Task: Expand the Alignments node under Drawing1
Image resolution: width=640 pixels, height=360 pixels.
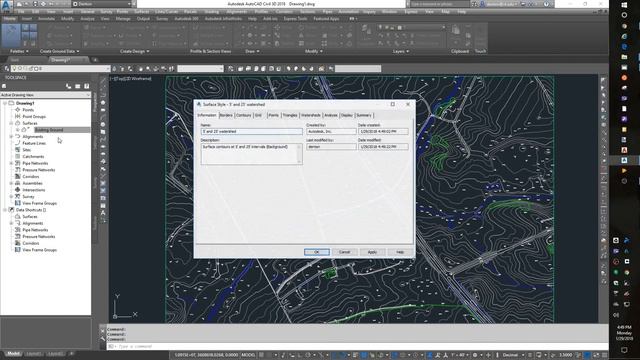Action: [x=11, y=136]
